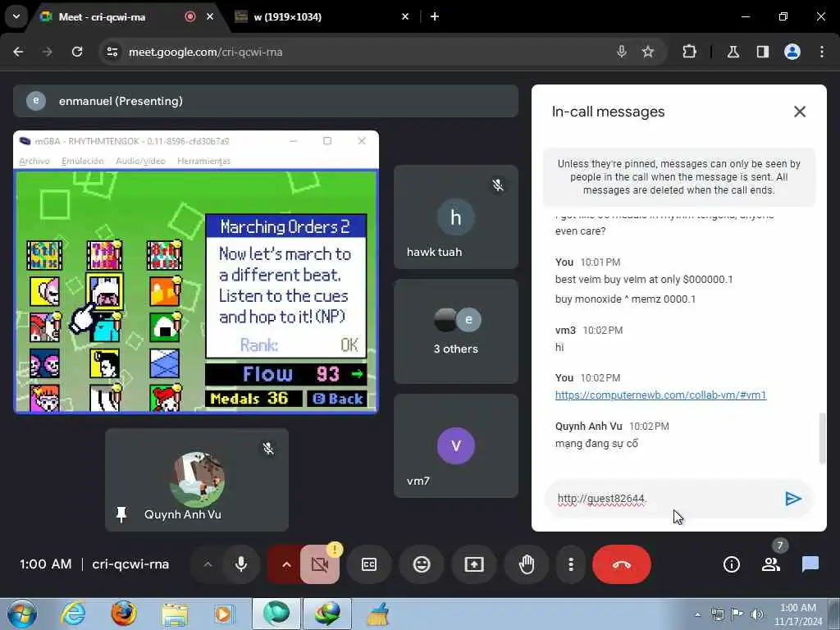The image size is (840, 630).
Task: Open the Emulación menu in mGBA
Action: (83, 161)
